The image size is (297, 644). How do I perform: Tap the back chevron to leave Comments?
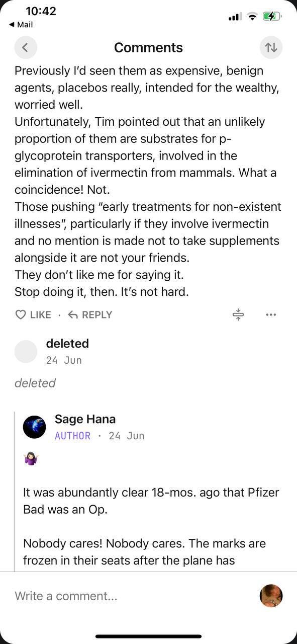(26, 47)
